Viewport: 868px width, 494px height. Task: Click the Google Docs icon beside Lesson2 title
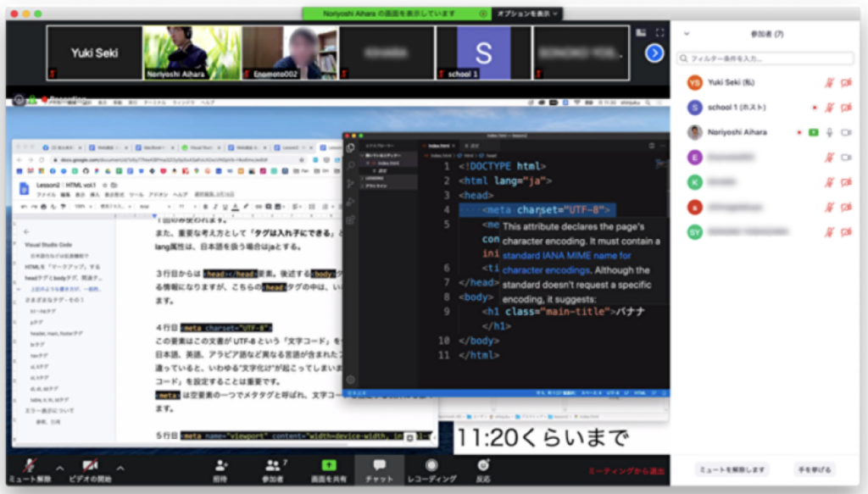point(25,189)
